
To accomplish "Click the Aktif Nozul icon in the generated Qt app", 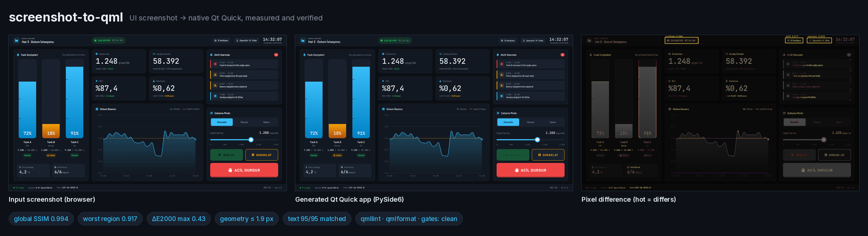I will 342,167.
